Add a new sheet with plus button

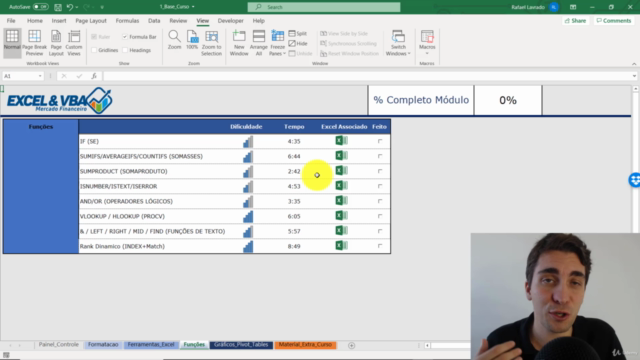click(x=351, y=345)
